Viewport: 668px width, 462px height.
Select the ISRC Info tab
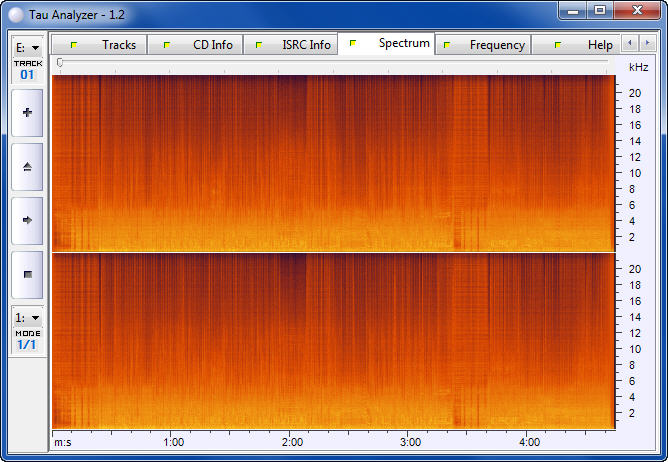pyautogui.click(x=297, y=45)
